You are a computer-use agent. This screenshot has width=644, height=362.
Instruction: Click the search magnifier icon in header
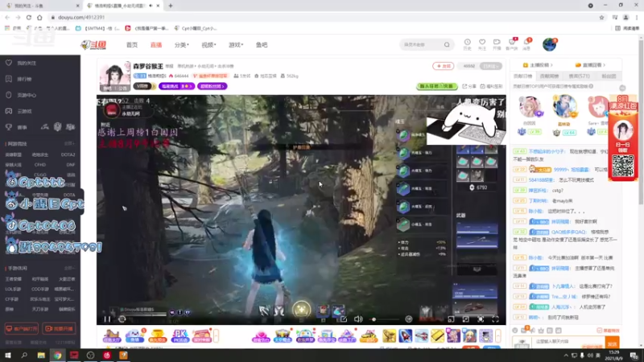(447, 45)
